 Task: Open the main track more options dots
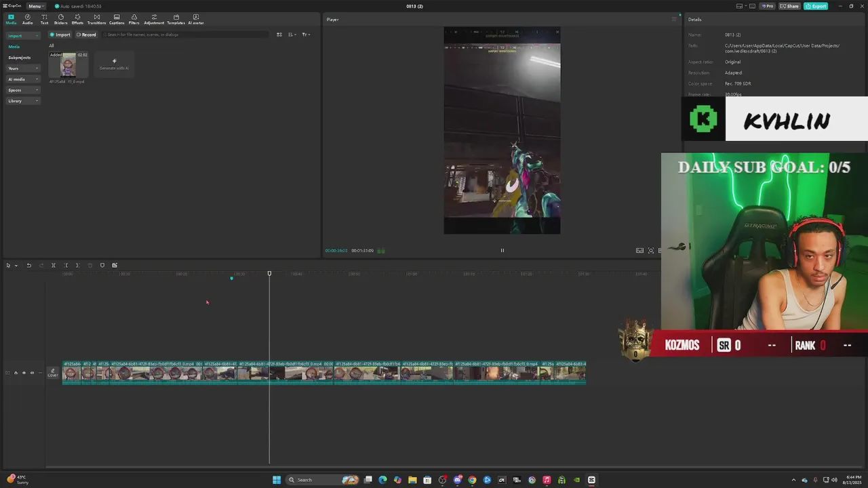40,373
